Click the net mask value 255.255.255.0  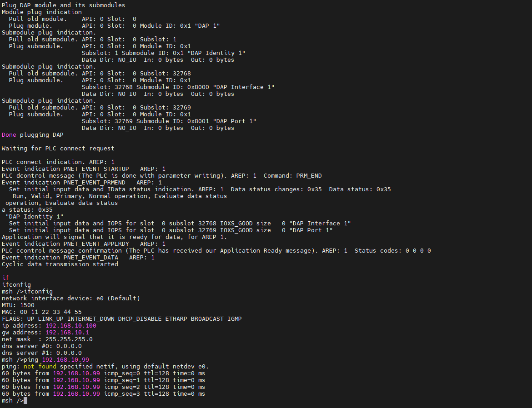click(69, 339)
